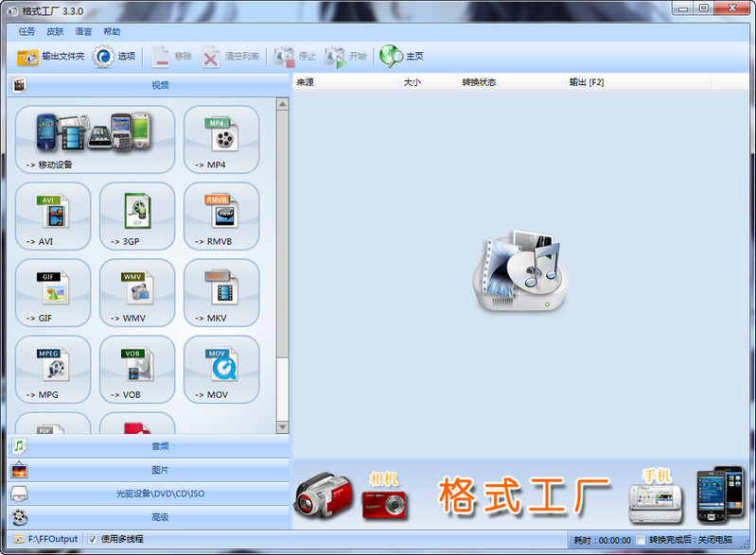Viewport: 756px width, 555px height.
Task: Choose the -> AVI conversion icon
Action: point(53,217)
